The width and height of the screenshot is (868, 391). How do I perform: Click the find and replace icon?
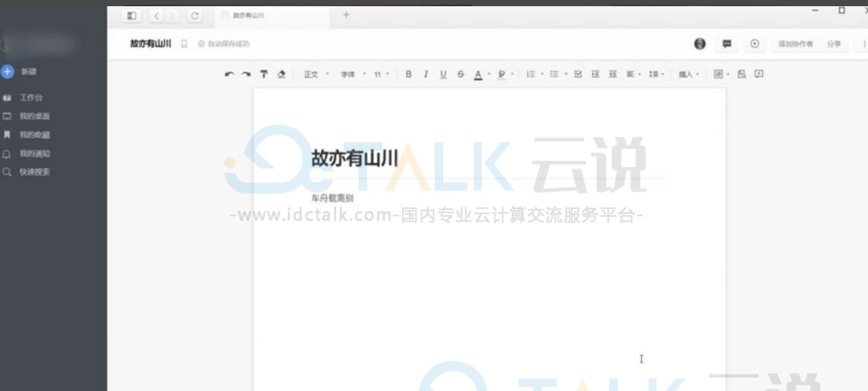(x=741, y=74)
